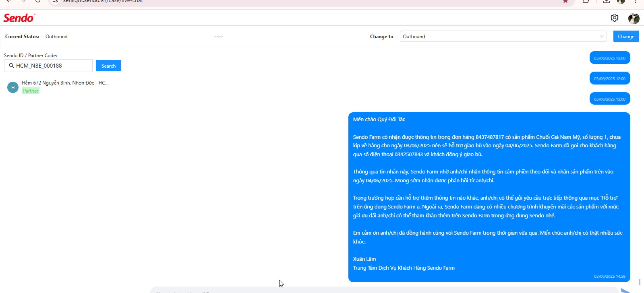This screenshot has height=293, width=644.
Task: Click the browser address bar URL
Action: coord(103,2)
